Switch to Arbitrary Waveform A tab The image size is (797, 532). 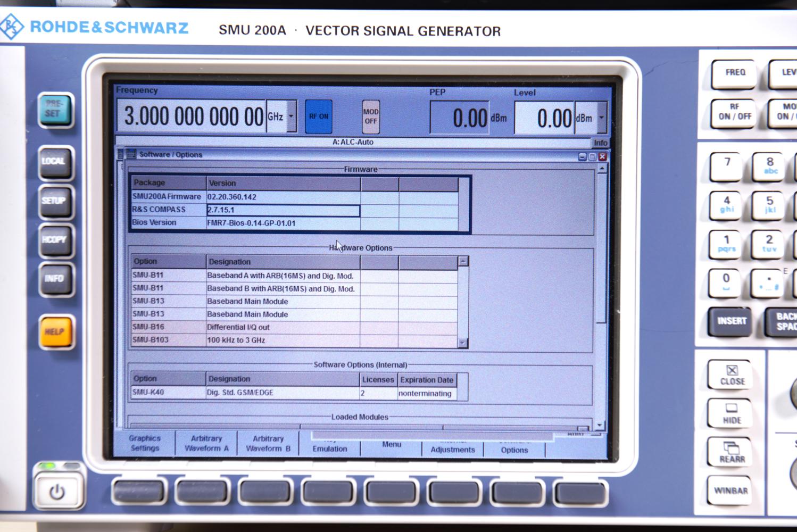click(x=206, y=443)
